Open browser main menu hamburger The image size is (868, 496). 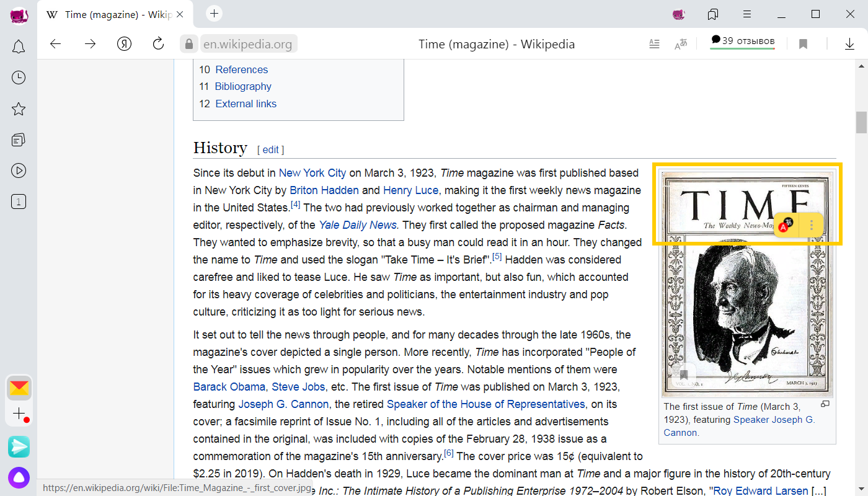pyautogui.click(x=748, y=14)
